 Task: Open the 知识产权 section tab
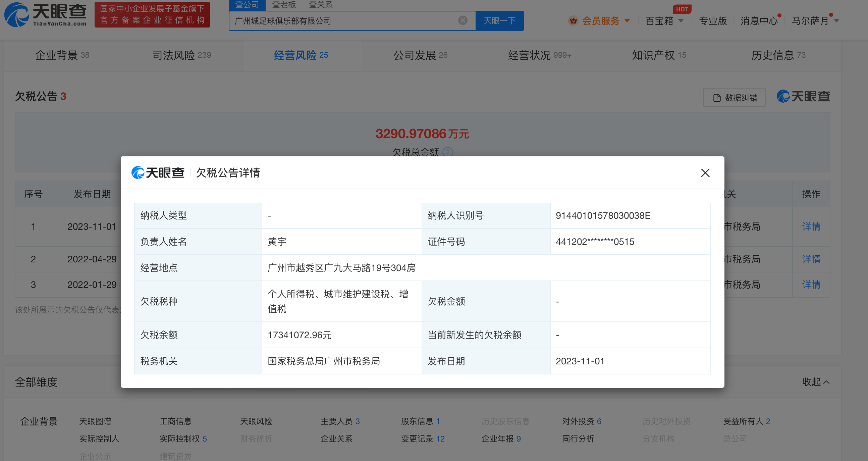tap(659, 55)
